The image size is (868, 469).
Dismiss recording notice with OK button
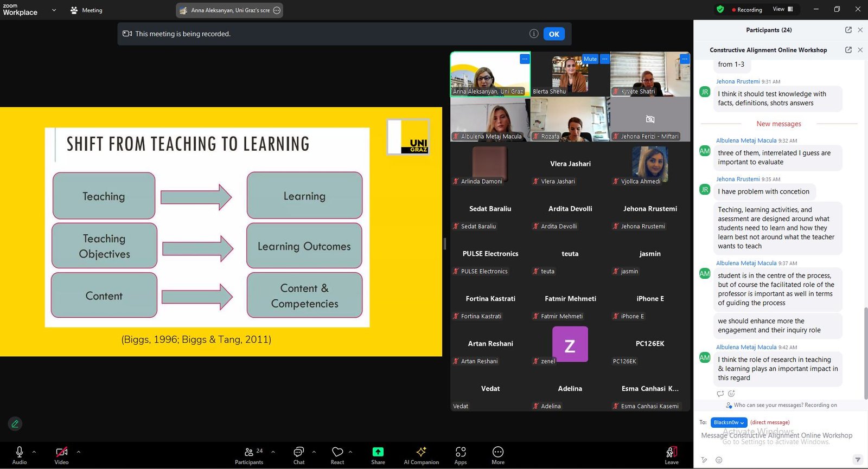click(553, 34)
